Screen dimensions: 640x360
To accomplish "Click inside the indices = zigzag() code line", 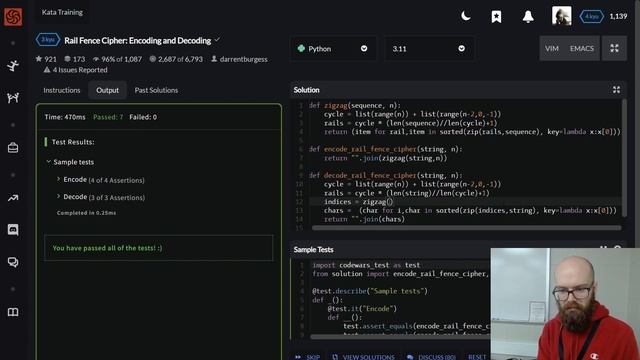I will [465, 202].
